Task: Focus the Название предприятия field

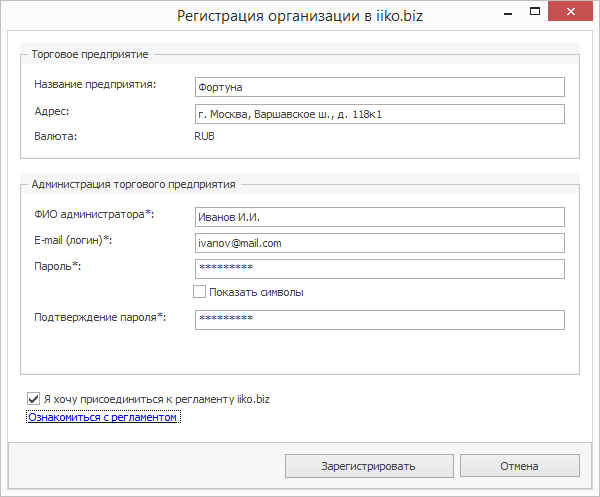Action: click(380, 87)
